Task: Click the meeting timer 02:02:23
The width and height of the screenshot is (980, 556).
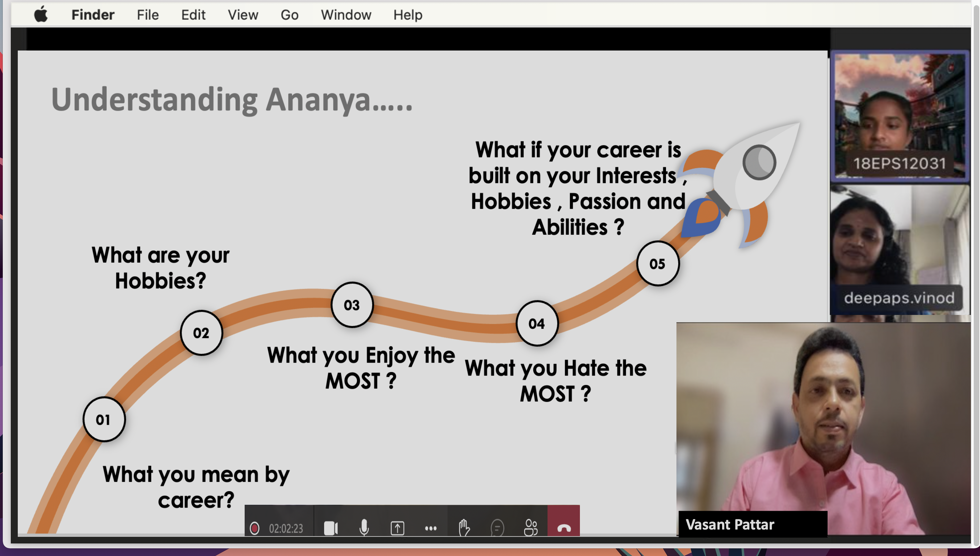Action: (x=286, y=528)
